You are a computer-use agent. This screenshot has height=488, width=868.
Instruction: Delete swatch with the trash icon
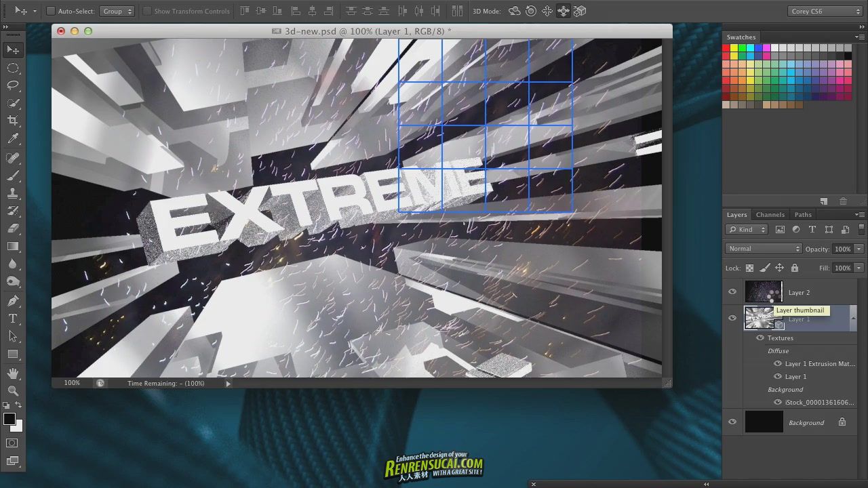pyautogui.click(x=843, y=201)
